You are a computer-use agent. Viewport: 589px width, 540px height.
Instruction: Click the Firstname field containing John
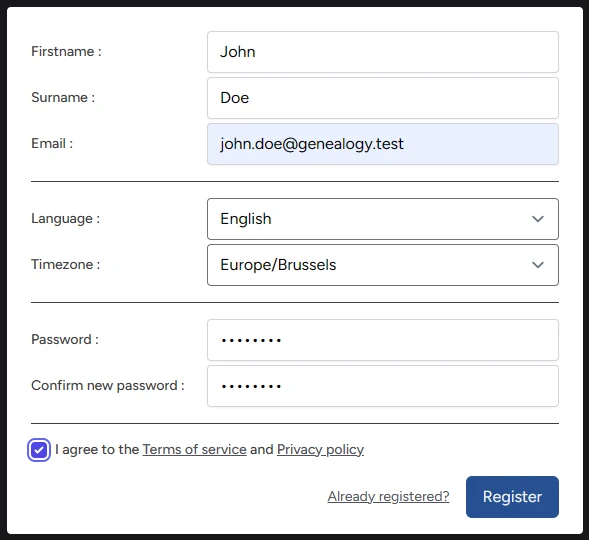(x=383, y=52)
